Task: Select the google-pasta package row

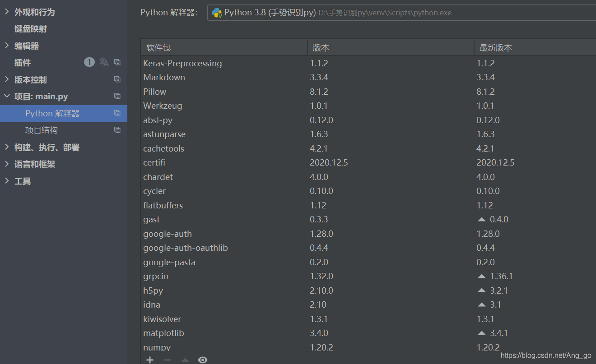Action: coord(368,262)
